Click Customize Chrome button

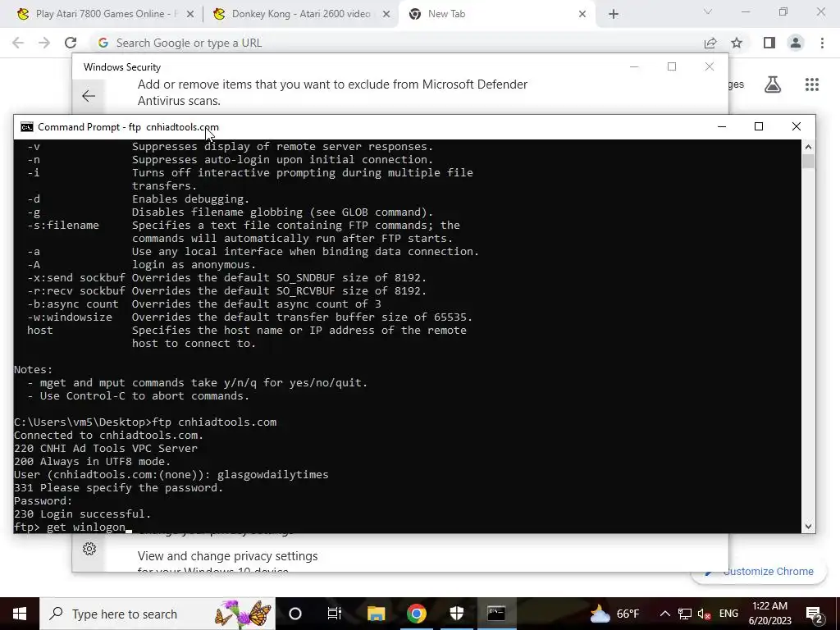pos(760,572)
